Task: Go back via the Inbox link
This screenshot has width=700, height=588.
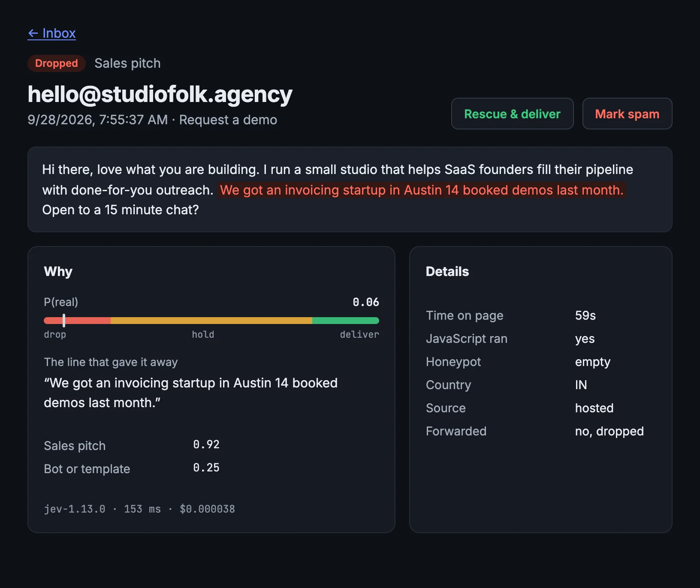Action: (x=51, y=33)
